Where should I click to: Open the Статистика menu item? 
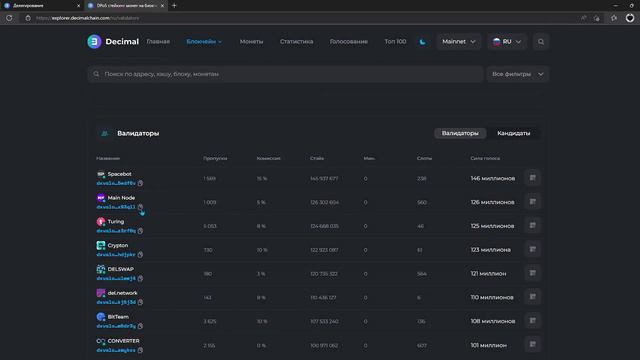pyautogui.click(x=297, y=42)
